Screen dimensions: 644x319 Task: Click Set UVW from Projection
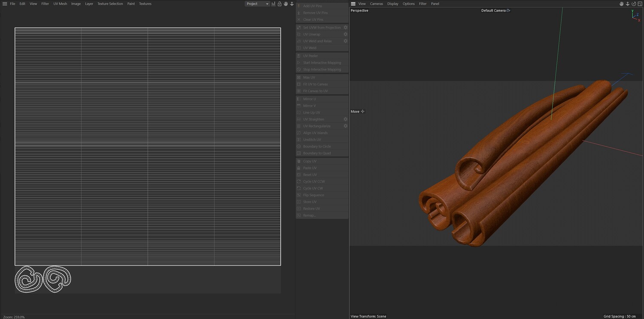point(319,27)
